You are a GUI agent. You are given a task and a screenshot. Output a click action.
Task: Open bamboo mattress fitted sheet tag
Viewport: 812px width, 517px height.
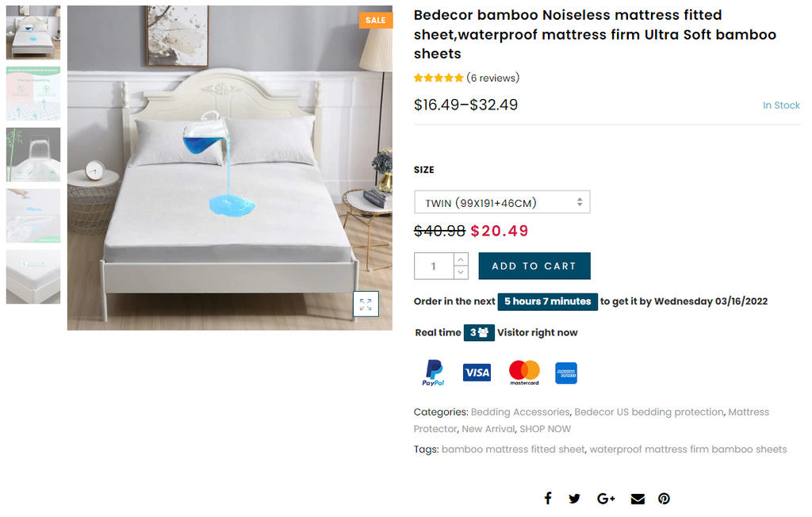coord(513,450)
